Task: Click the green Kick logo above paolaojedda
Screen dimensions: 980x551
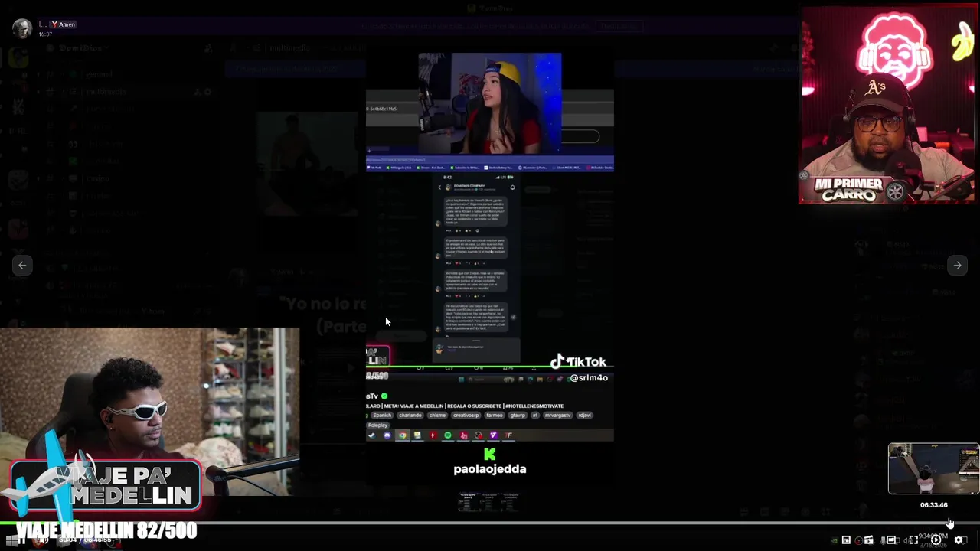Action: (490, 455)
